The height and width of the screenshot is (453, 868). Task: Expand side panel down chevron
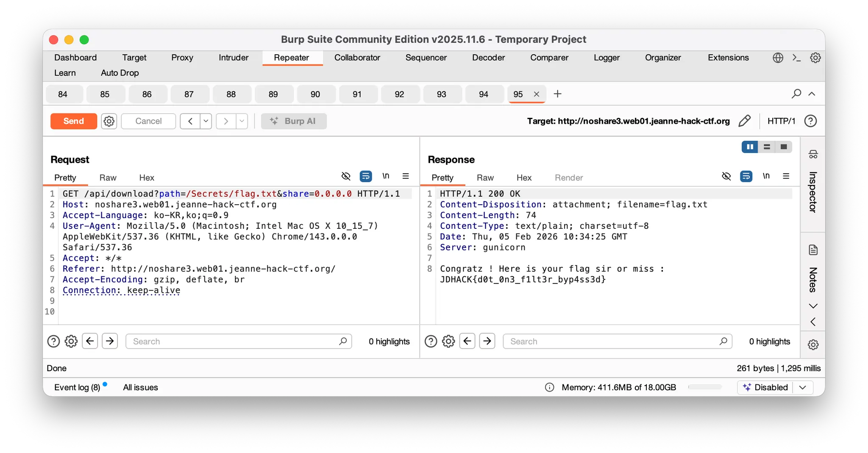pyautogui.click(x=813, y=306)
